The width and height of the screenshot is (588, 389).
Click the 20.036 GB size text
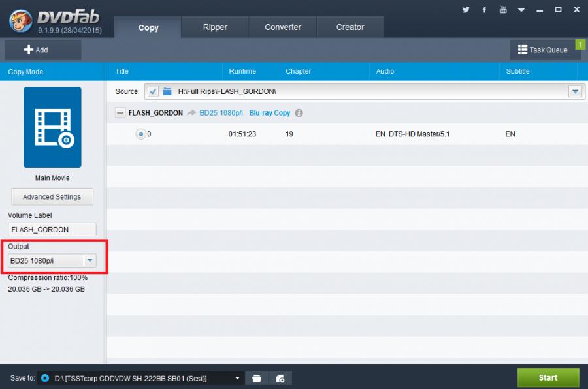tap(46, 289)
